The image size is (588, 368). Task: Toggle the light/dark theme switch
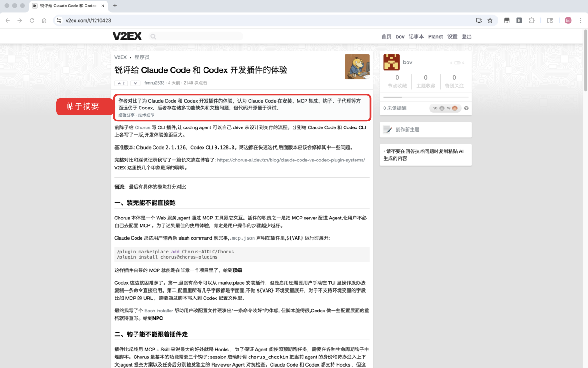[x=457, y=63]
